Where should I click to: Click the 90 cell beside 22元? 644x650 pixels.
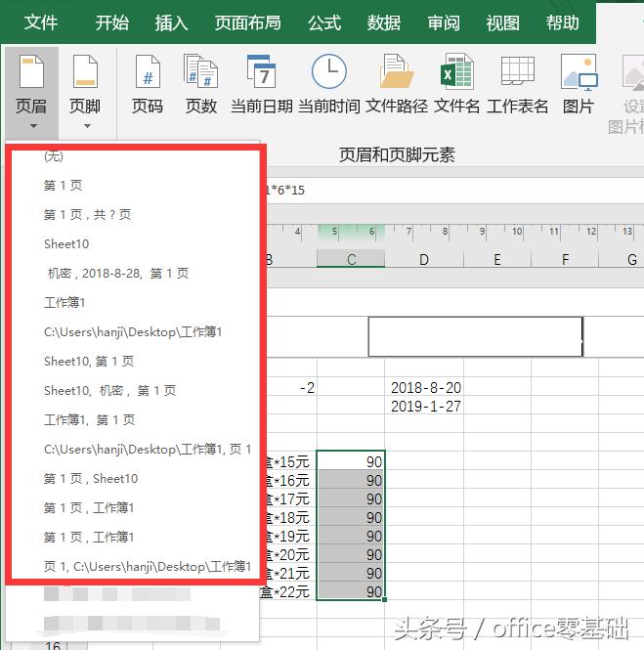(x=351, y=591)
